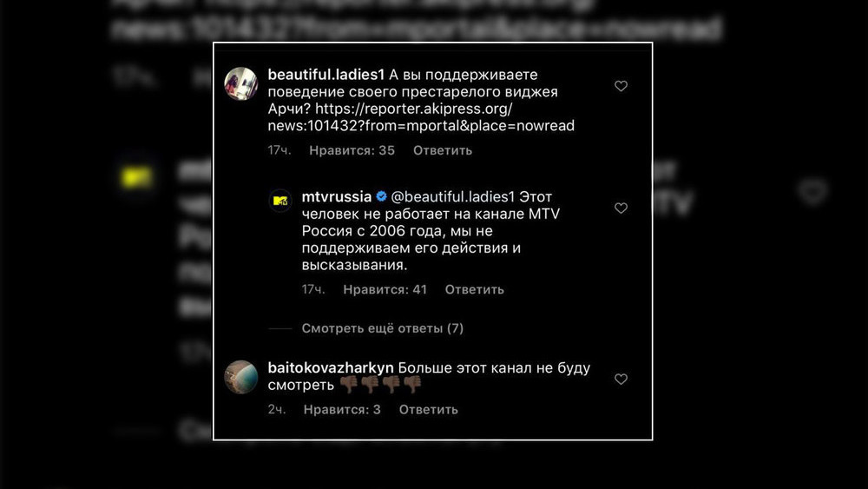Reply to beautiful.ladies1 via 'Ответить'

point(443,150)
